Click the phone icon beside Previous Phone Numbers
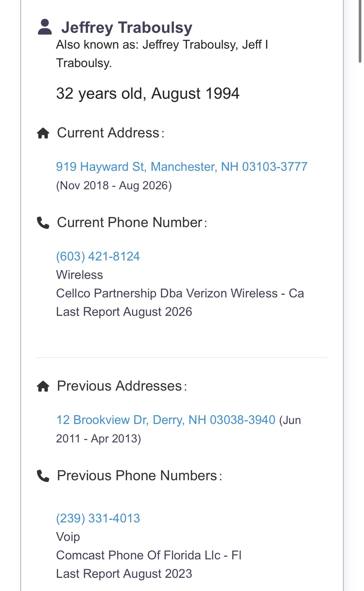Screen dimensions: 364x591 tap(43, 476)
